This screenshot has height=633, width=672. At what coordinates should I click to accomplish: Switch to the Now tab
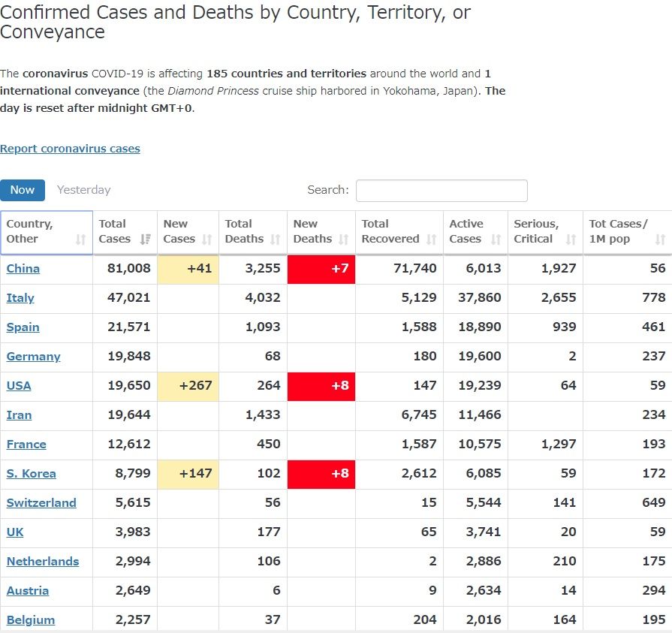pos(23,190)
